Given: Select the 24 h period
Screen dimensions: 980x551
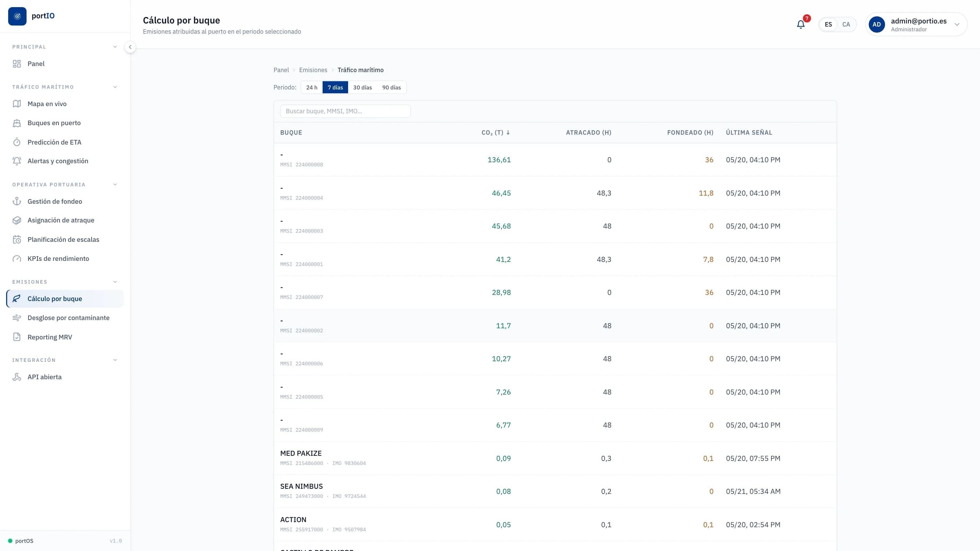Looking at the screenshot, I should click(312, 87).
